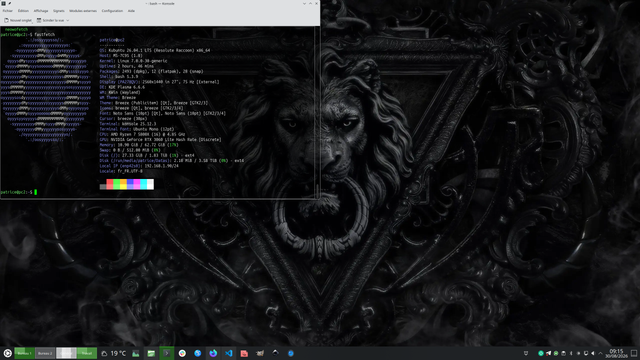This screenshot has width=640, height=360.
Task: Open the green file manager icon in taskbar
Action: click(x=151, y=353)
